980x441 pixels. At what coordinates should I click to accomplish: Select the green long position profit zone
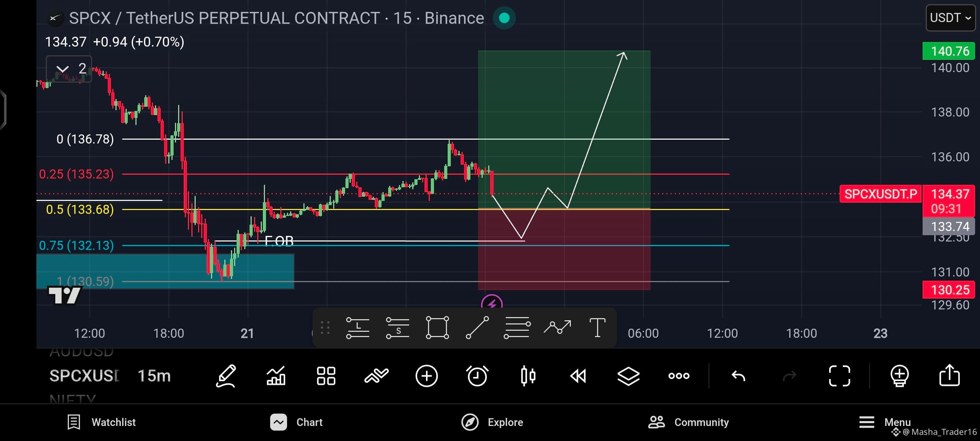point(564,129)
